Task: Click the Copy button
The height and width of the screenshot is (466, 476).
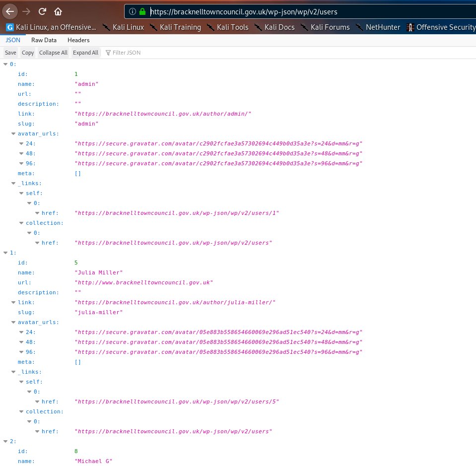Action: coord(28,53)
